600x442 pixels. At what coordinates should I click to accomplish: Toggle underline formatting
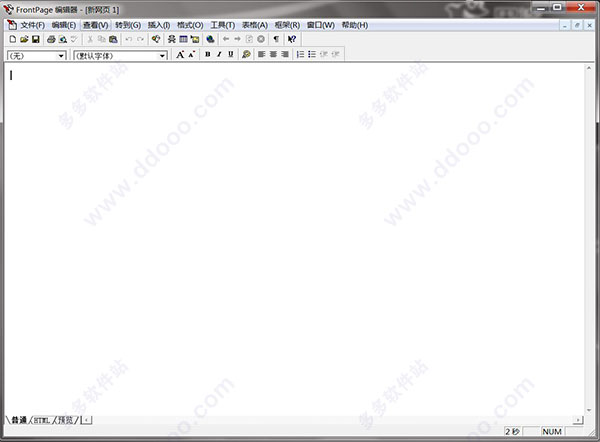pos(230,54)
